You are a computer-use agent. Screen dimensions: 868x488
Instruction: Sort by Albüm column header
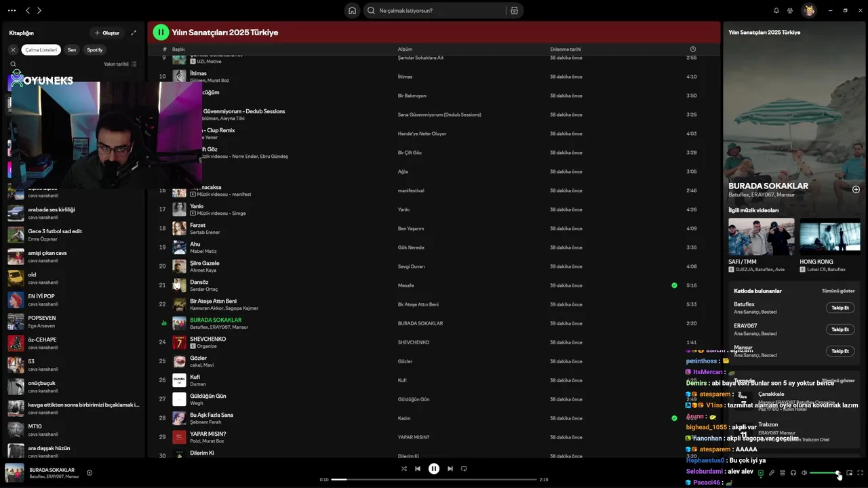(x=405, y=49)
